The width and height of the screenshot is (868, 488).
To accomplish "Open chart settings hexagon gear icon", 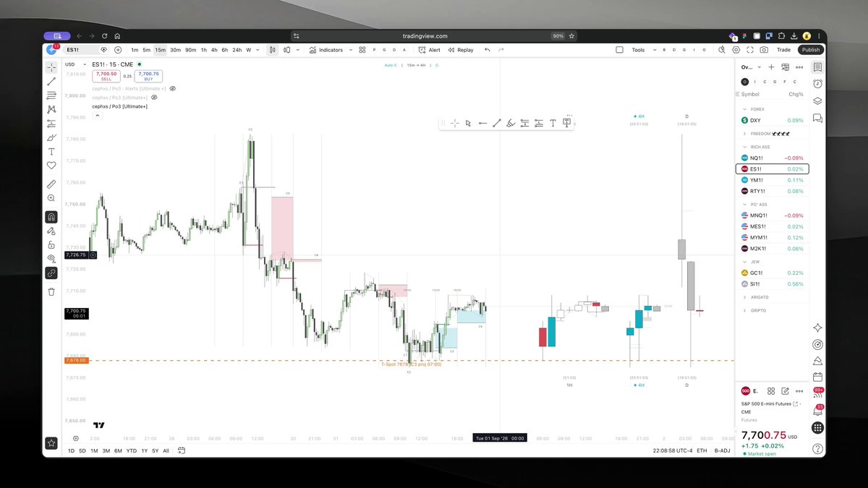I will click(736, 50).
